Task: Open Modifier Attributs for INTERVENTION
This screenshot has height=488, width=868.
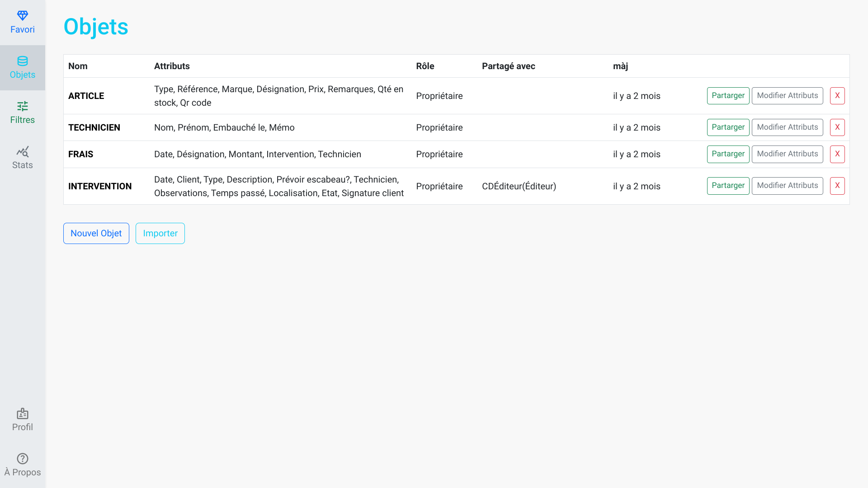Action: pos(787,186)
